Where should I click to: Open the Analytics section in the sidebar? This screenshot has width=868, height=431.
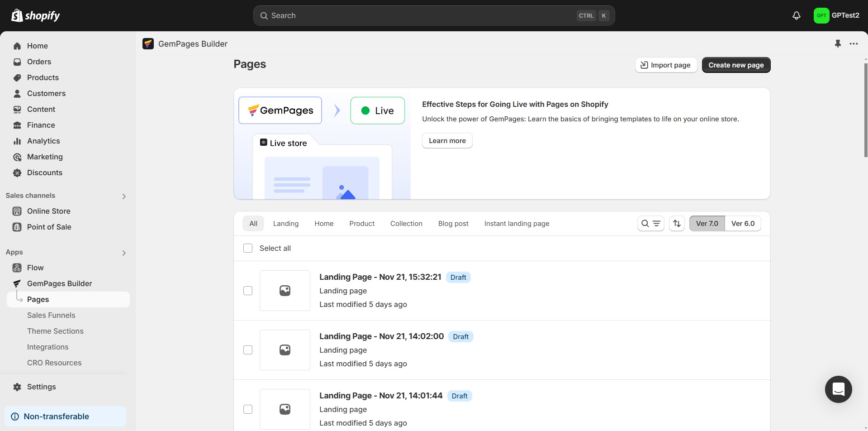point(43,141)
